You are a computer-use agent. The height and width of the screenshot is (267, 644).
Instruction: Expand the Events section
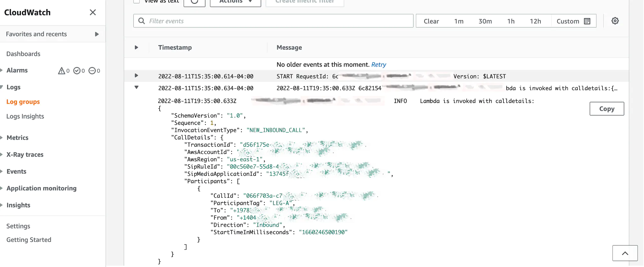[x=2, y=171]
